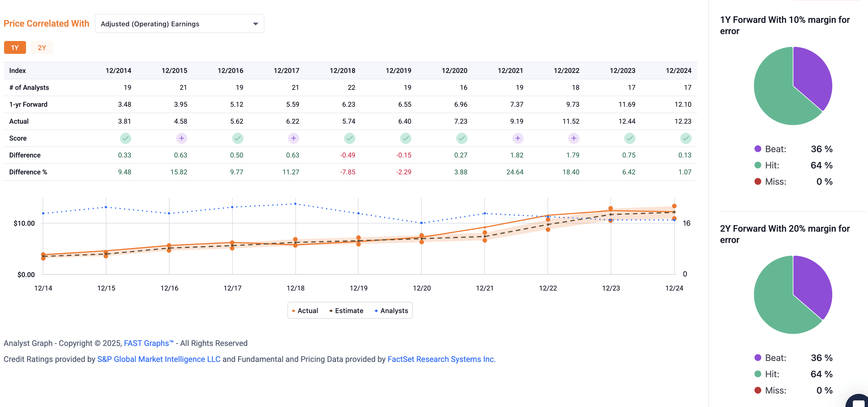Open the S&P Global Market Intelligence LLC link

pyautogui.click(x=159, y=359)
